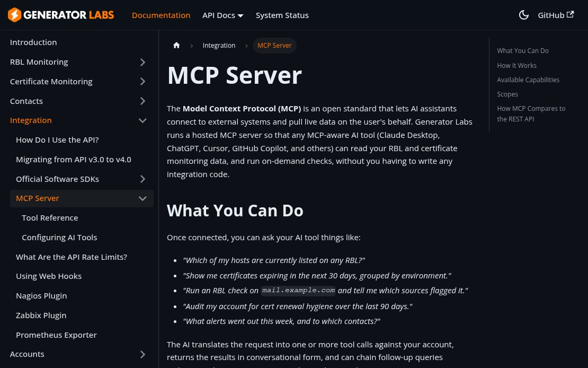Screen dimensions: 588x368
Task: Open System Status page
Action: [x=282, y=15]
